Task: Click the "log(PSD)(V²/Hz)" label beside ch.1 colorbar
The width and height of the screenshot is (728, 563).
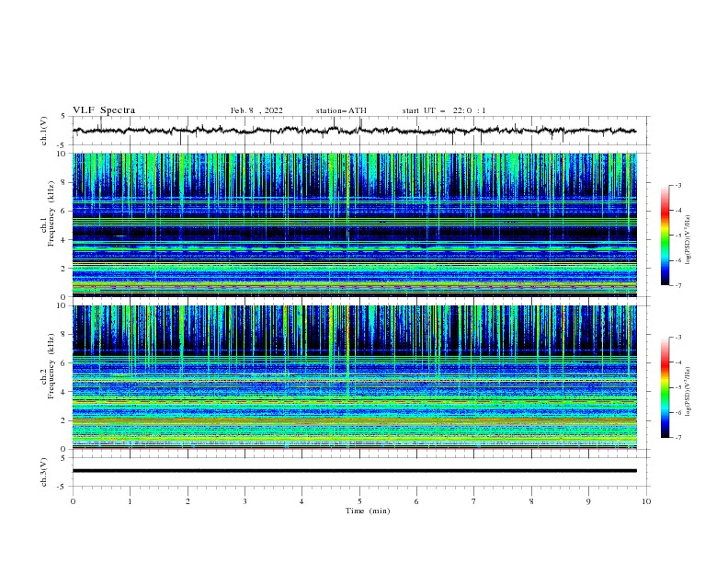Action: [x=688, y=240]
